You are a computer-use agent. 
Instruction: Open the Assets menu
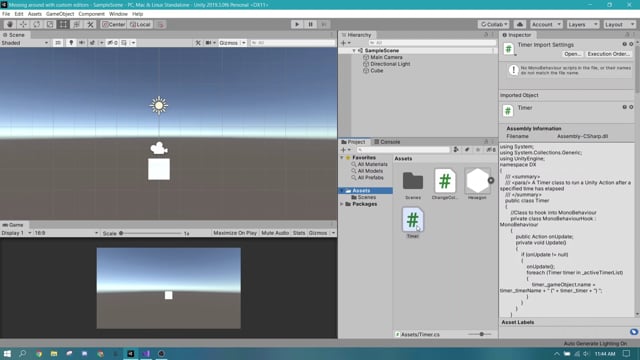(35, 14)
